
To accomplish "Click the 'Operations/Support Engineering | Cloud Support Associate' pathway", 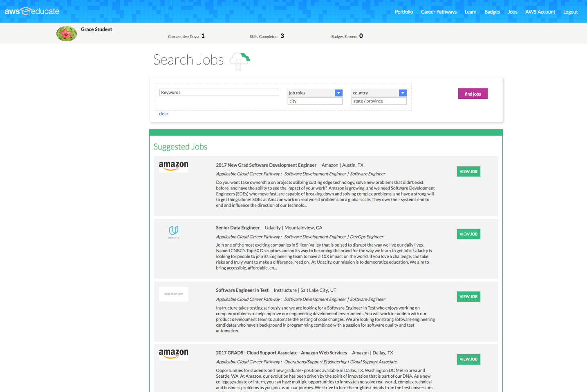I will [x=341, y=362].
